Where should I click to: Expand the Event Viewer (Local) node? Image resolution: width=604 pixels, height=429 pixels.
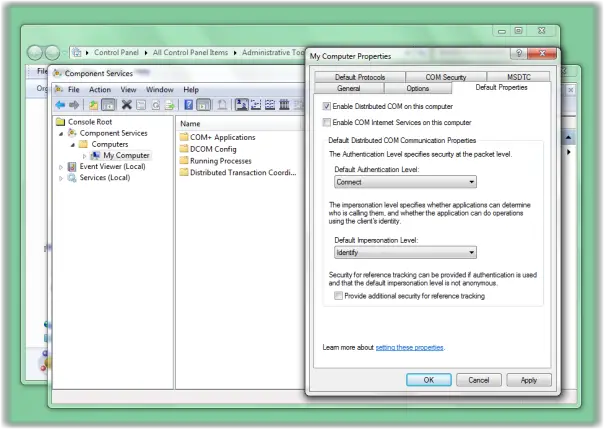tap(60, 167)
